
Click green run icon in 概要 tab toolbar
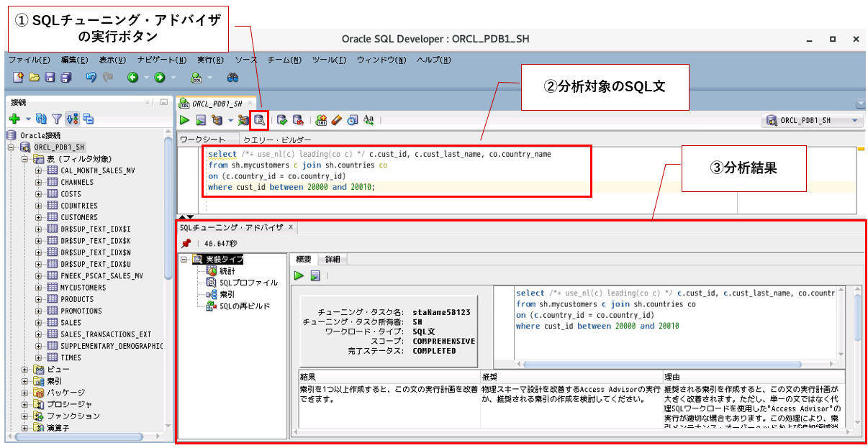(299, 275)
